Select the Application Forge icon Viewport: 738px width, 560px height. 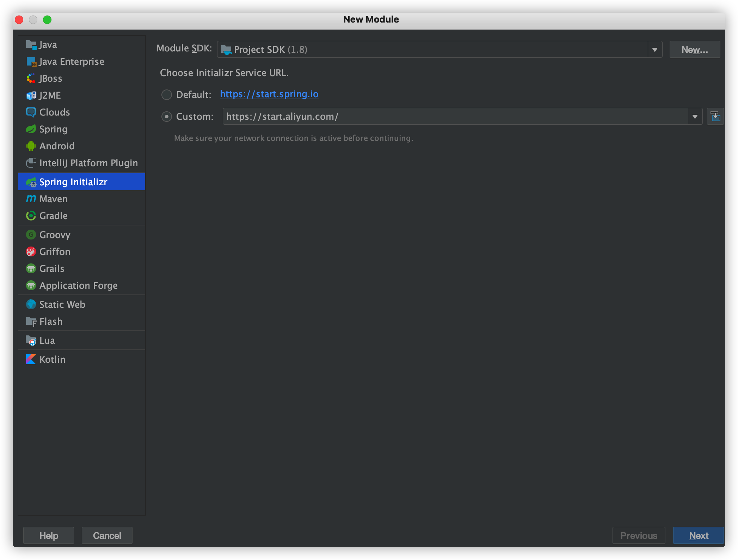(x=31, y=286)
